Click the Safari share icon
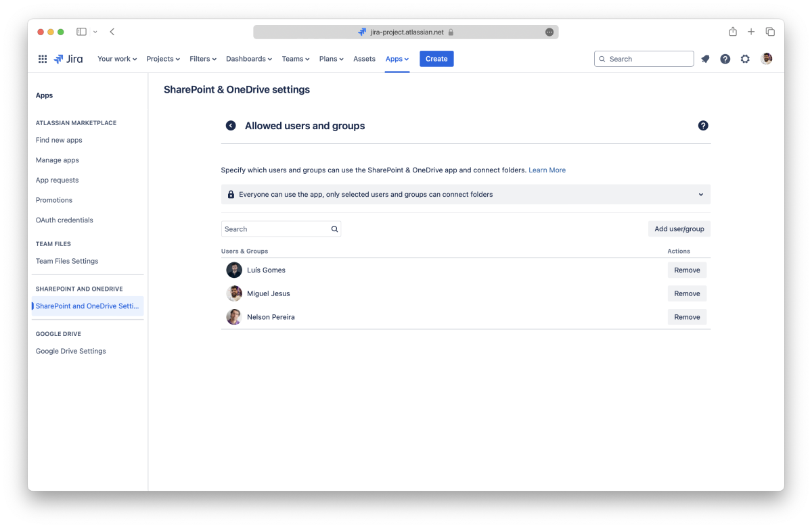 [x=733, y=32]
